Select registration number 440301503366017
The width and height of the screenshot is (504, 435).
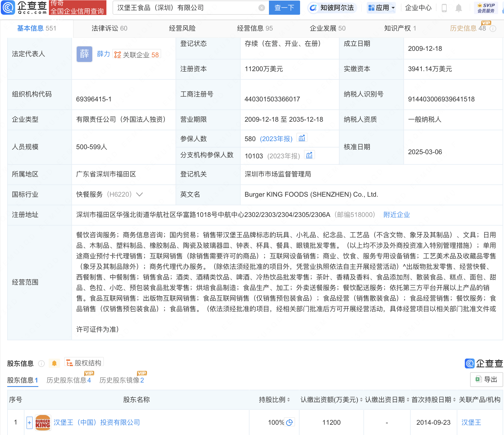(272, 99)
